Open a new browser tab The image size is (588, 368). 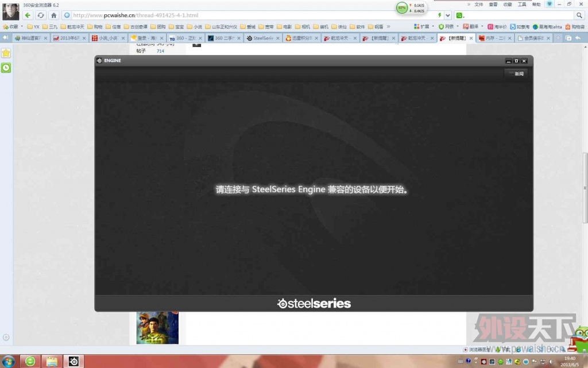(558, 38)
